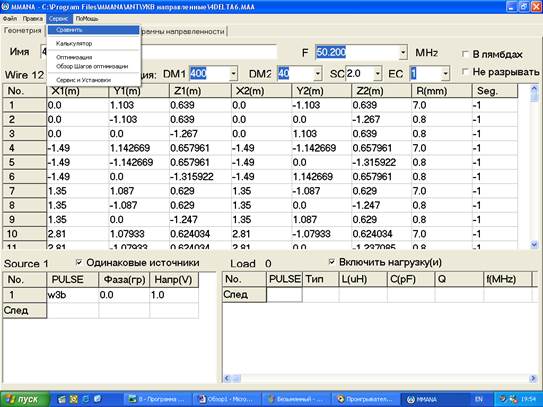Click the third quick launch icon

(x=86, y=399)
